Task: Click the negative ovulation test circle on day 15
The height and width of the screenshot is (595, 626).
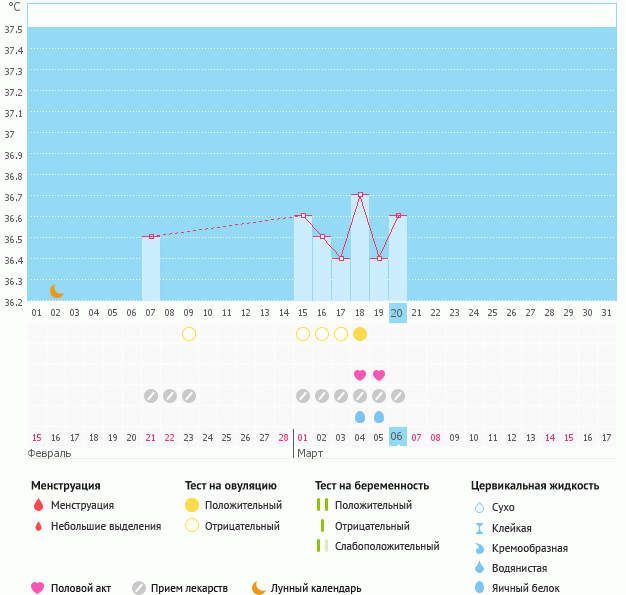Action: [x=303, y=334]
